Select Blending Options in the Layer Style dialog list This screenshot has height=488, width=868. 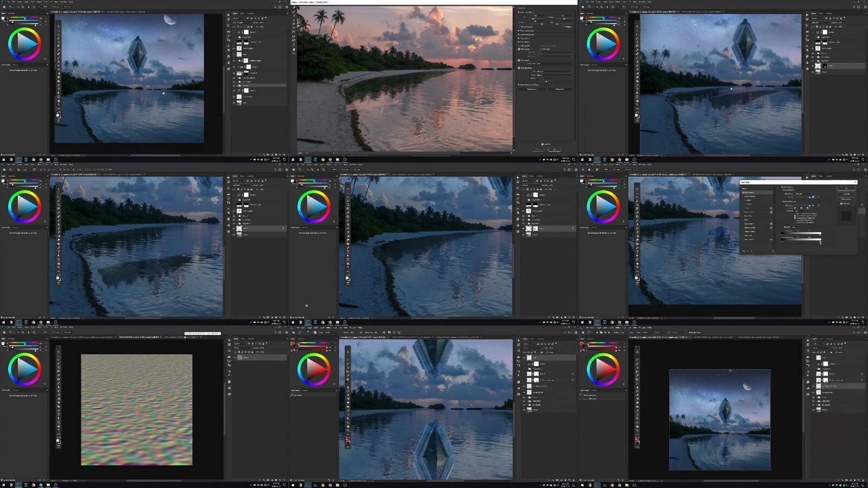tap(756, 193)
